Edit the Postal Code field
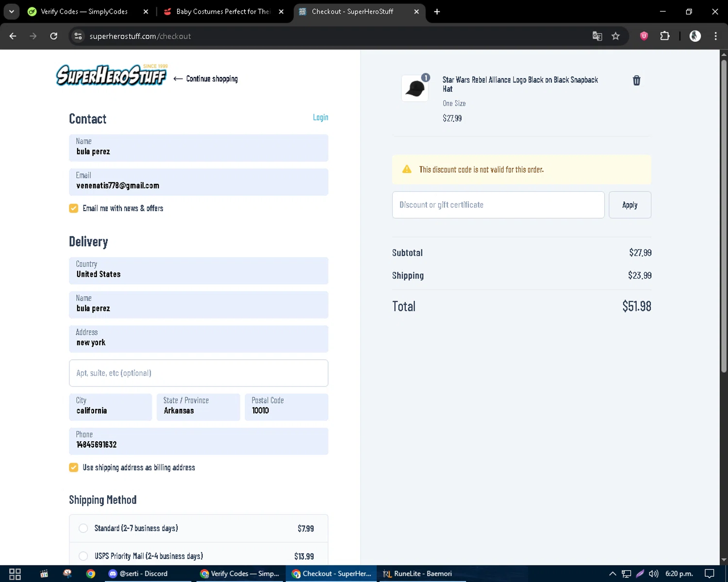The height and width of the screenshot is (582, 728). click(286, 407)
